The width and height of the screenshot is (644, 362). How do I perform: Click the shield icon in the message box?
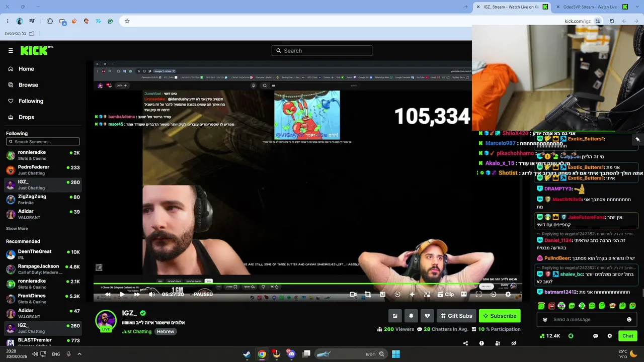(545, 320)
